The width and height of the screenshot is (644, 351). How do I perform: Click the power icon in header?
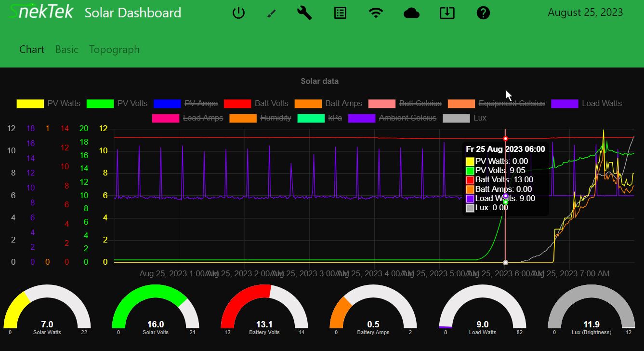click(238, 13)
